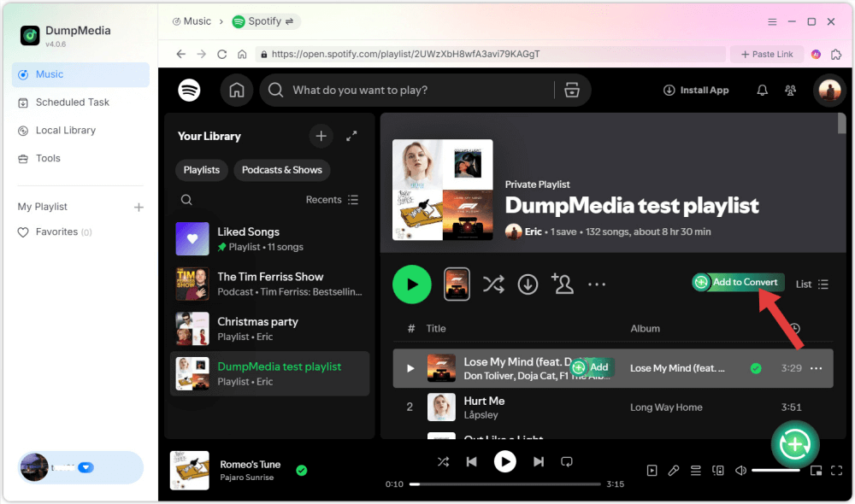
Task: Click the Add to Convert button
Action: tap(738, 282)
